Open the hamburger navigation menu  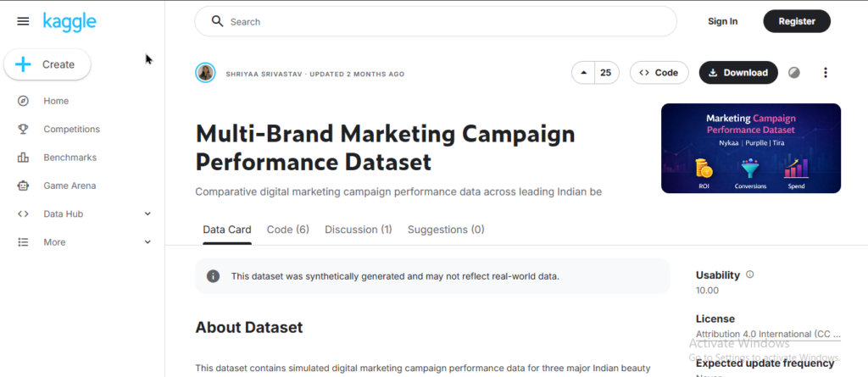coord(23,21)
